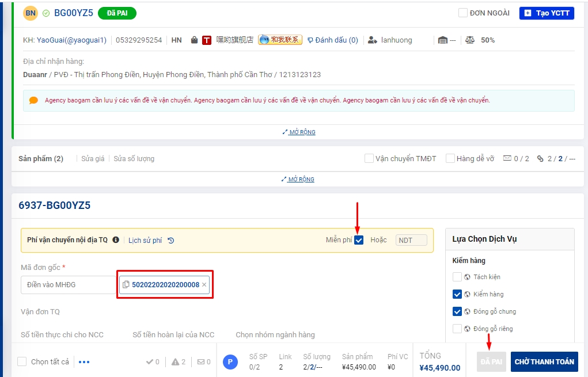This screenshot has width=588, height=377.
Task: Switch to Sửa giá tab
Action: point(93,159)
